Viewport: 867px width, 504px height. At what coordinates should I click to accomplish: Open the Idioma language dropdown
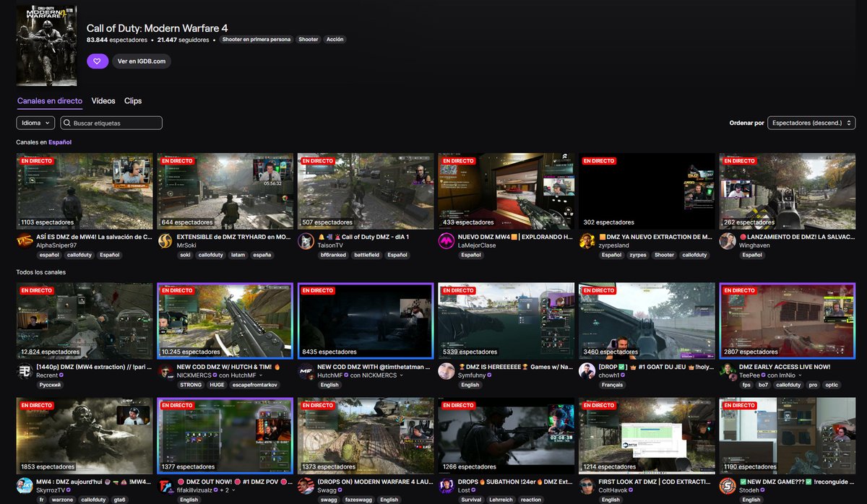click(35, 123)
